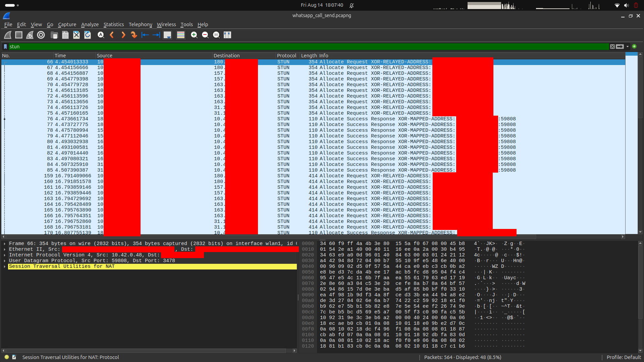Viewport: 644px width, 362px height.
Task: Stop capture using the square toolbar icon
Action: coord(19,35)
